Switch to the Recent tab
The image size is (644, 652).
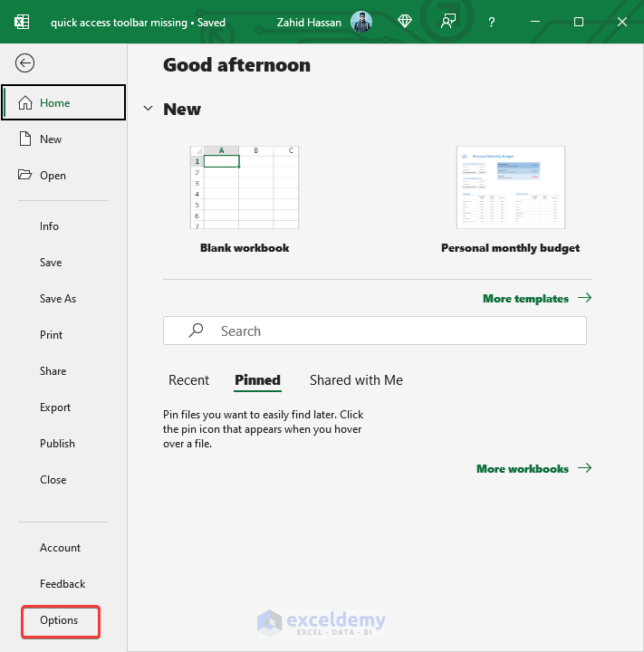click(x=189, y=380)
